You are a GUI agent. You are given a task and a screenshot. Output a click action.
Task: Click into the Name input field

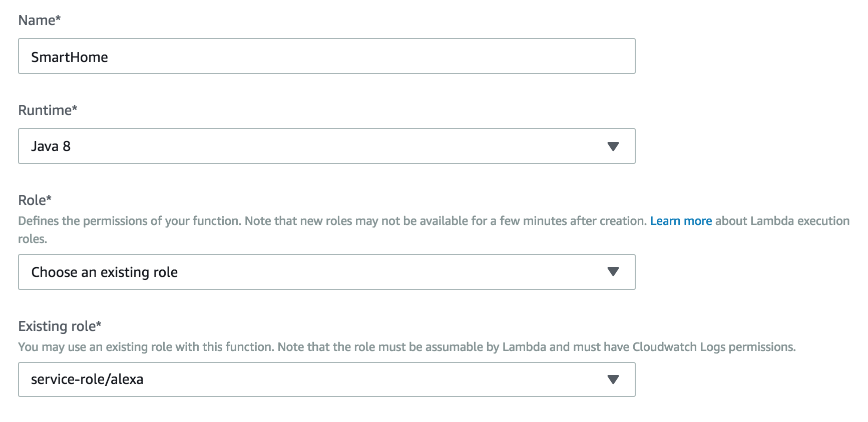click(327, 56)
